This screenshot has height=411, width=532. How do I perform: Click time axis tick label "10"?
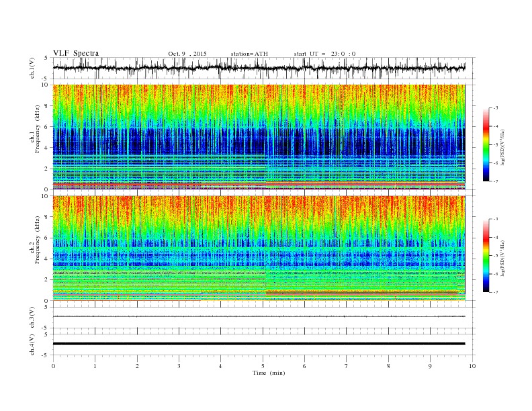coord(472,366)
